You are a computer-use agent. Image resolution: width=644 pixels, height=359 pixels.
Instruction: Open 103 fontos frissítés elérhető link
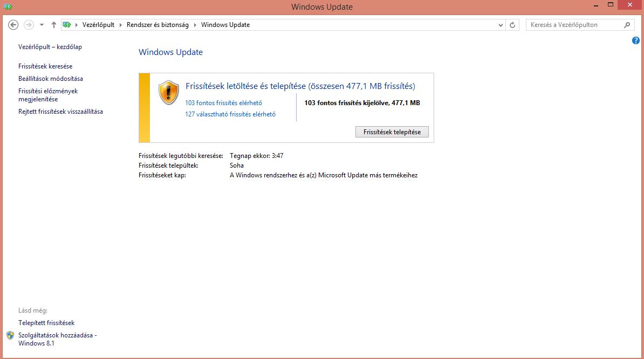coord(223,103)
